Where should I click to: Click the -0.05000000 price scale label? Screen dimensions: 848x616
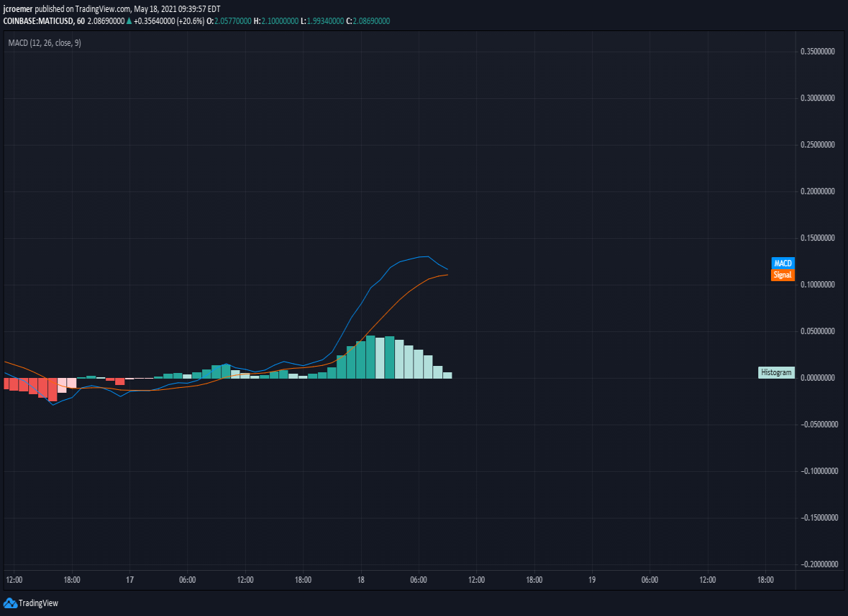point(819,425)
